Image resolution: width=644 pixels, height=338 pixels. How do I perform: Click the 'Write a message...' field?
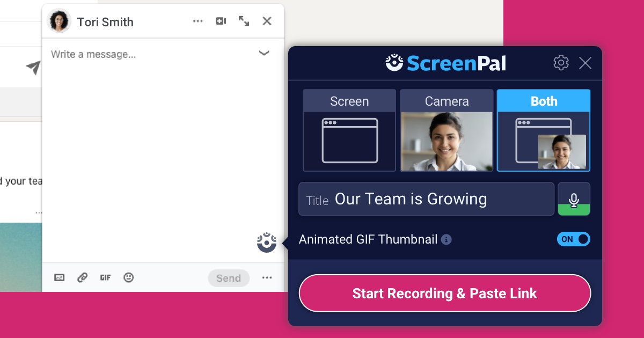point(93,54)
